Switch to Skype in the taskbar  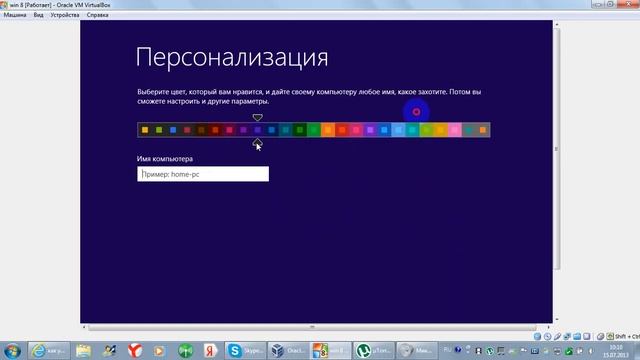pos(245,351)
